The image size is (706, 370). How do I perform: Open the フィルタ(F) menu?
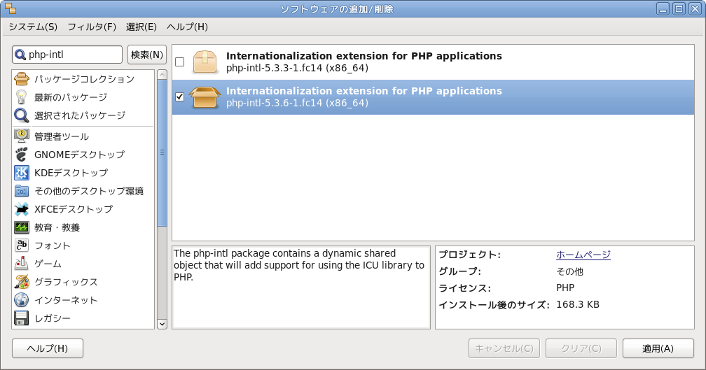coord(92,27)
